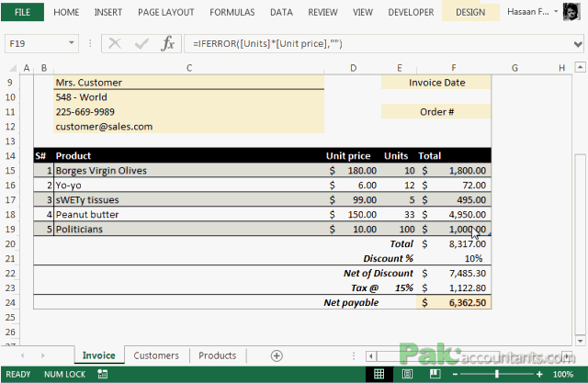Switch to Page Break Preview icon
The image size is (588, 383).
435,374
